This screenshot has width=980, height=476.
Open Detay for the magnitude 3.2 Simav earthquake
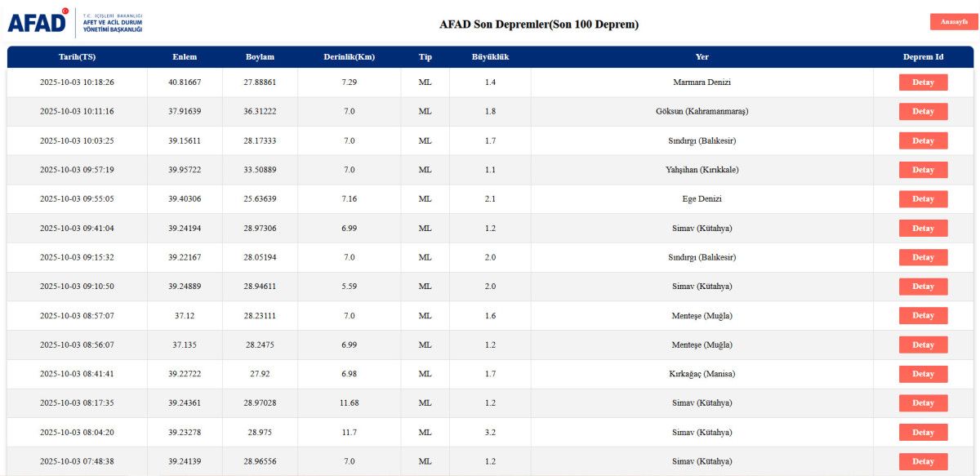coord(923,432)
